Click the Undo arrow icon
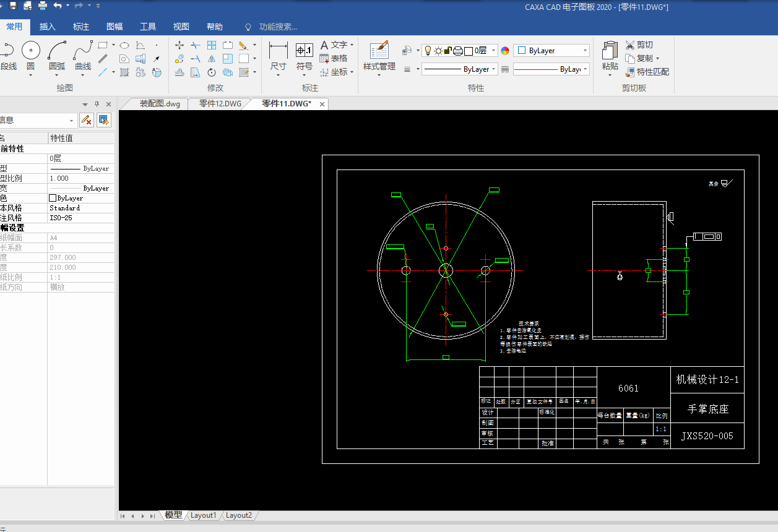This screenshot has width=778, height=532. (x=58, y=6)
